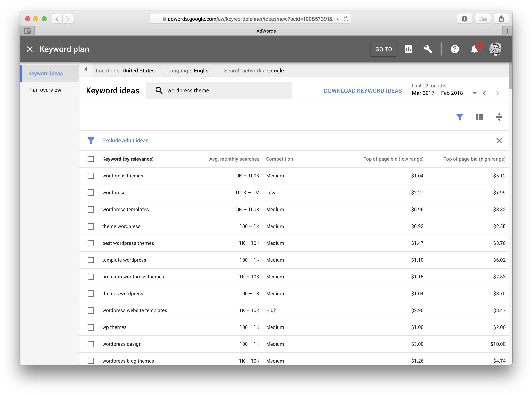
Task: Check the 'wordpress themes' keyword row
Action: [x=91, y=176]
